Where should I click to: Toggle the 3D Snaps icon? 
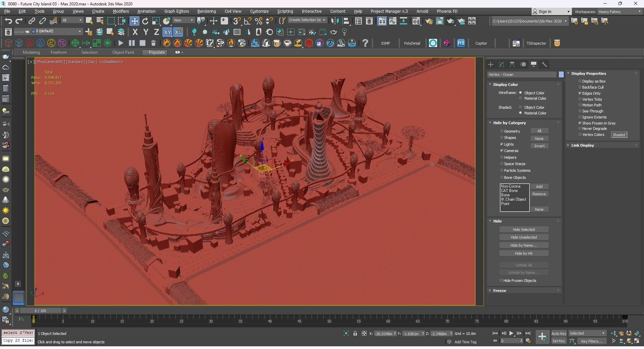[237, 21]
